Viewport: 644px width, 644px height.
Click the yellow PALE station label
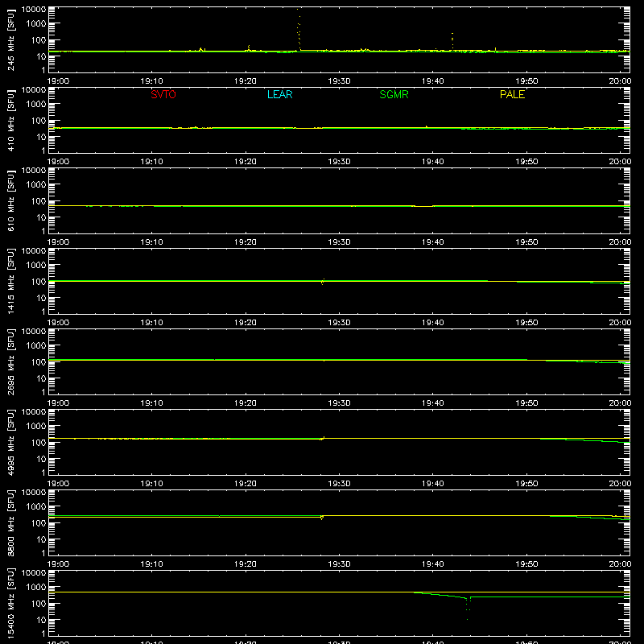coord(512,94)
